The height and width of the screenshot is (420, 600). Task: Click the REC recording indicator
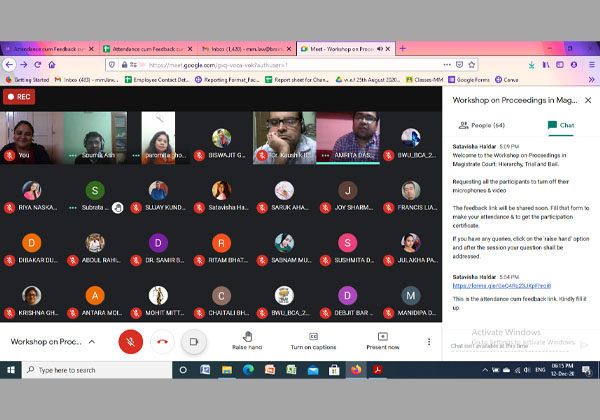click(19, 97)
